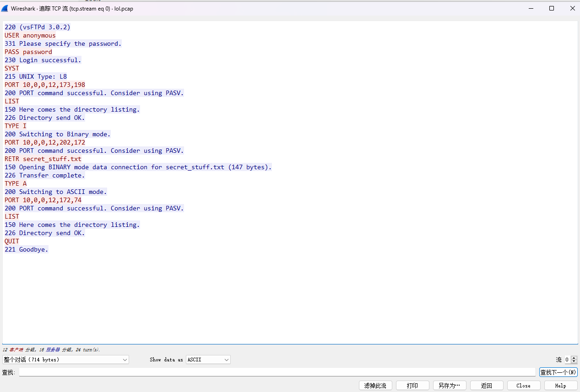This screenshot has height=392, width=580.
Task: Open the Help button
Action: pos(561,386)
